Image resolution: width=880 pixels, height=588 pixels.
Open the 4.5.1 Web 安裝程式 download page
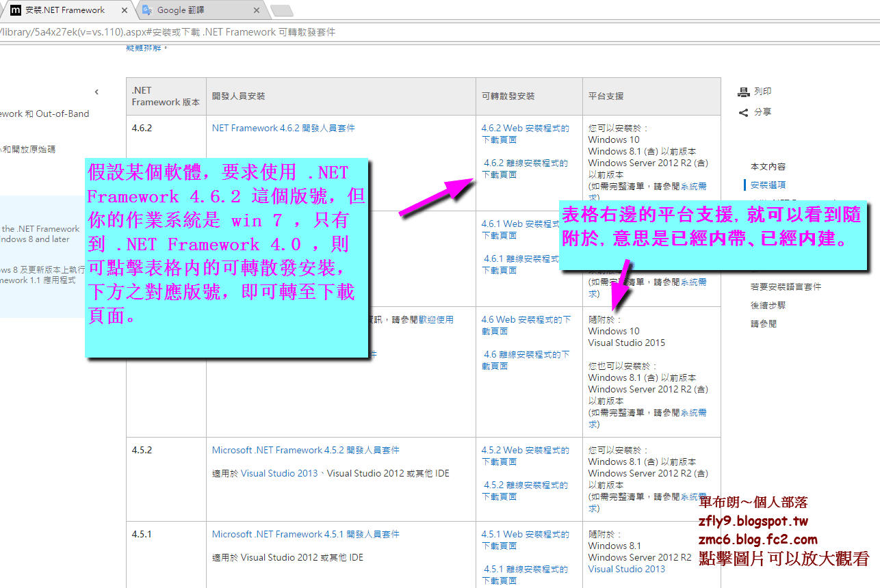pyautogui.click(x=525, y=540)
